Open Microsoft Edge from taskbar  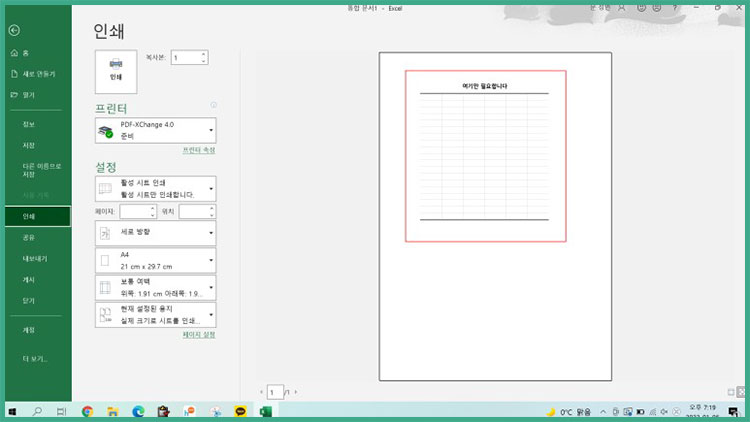(138, 411)
